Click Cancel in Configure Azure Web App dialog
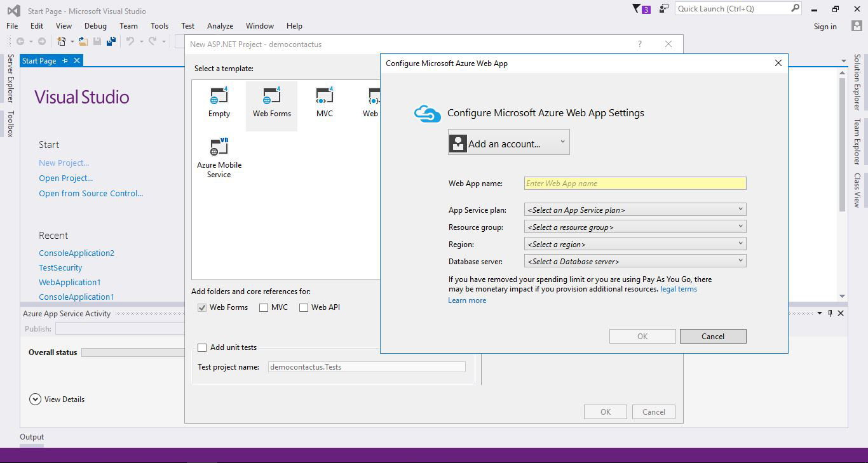The width and height of the screenshot is (868, 463). tap(713, 337)
